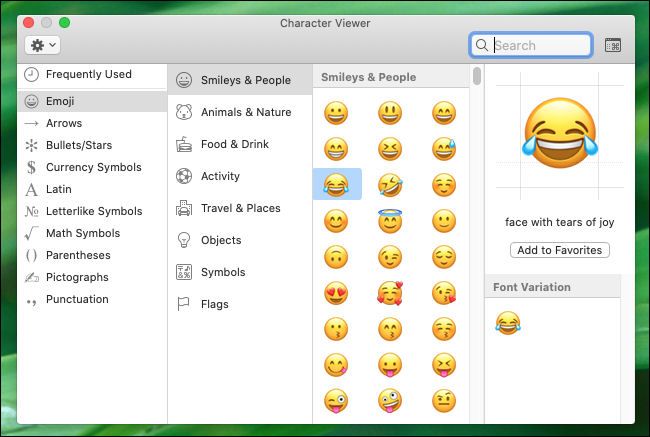The width and height of the screenshot is (650, 437).
Task: Select the slightly smiling face emoji
Action: [444, 221]
